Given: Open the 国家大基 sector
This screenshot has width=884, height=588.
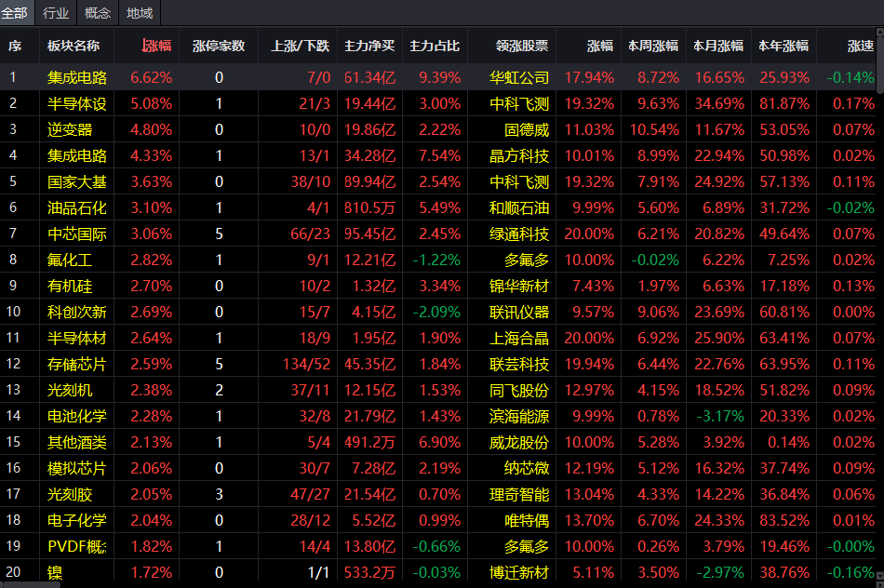Looking at the screenshot, I should tap(77, 181).
